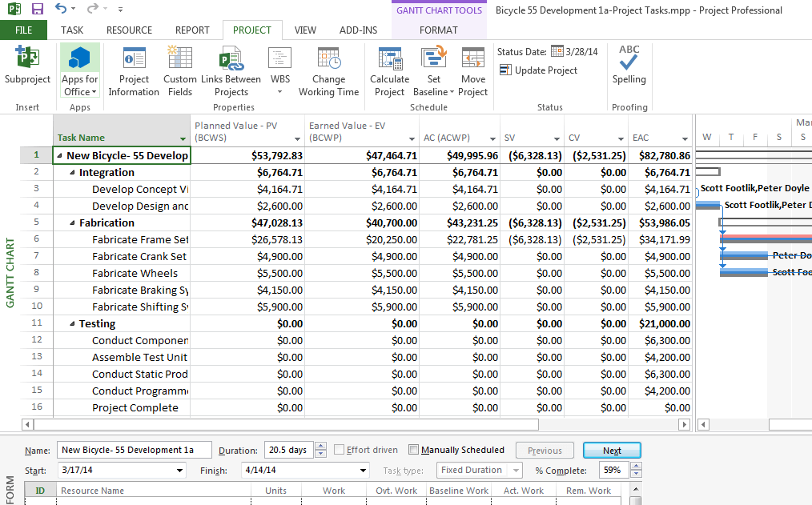812x505 pixels.
Task: Collapse the Fabrication summary task
Action: tap(72, 223)
